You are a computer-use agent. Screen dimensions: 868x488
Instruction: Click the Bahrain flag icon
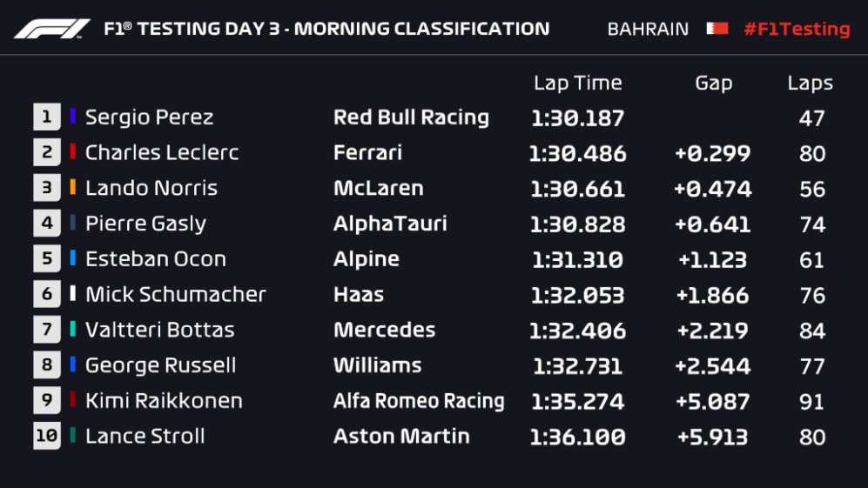click(717, 28)
